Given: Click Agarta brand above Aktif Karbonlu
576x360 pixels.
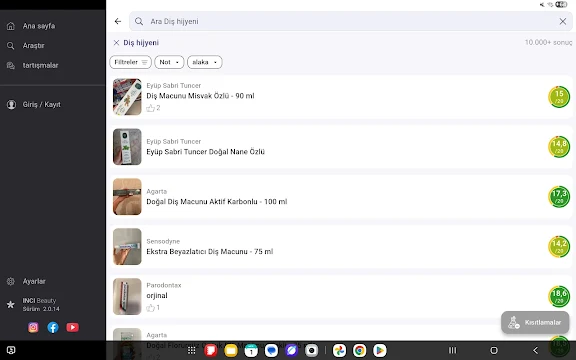Looking at the screenshot, I should click(156, 191).
